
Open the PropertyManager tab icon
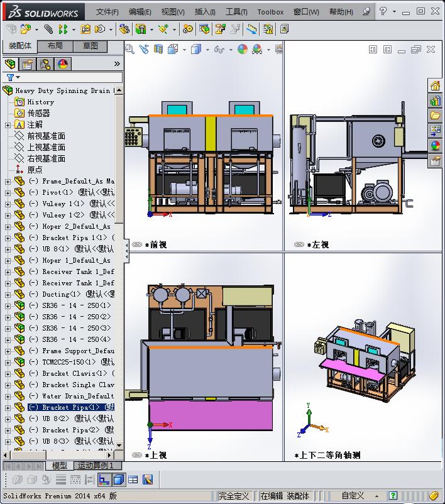pos(27,64)
